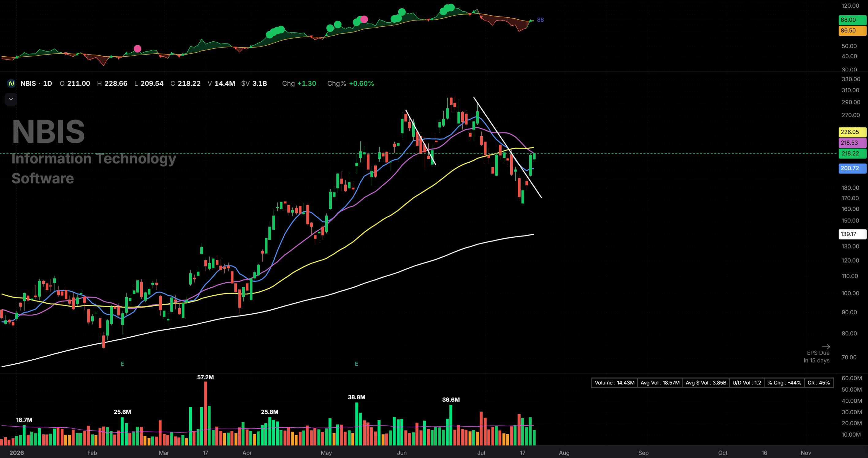Click the 36.6M volume bar label

451,400
